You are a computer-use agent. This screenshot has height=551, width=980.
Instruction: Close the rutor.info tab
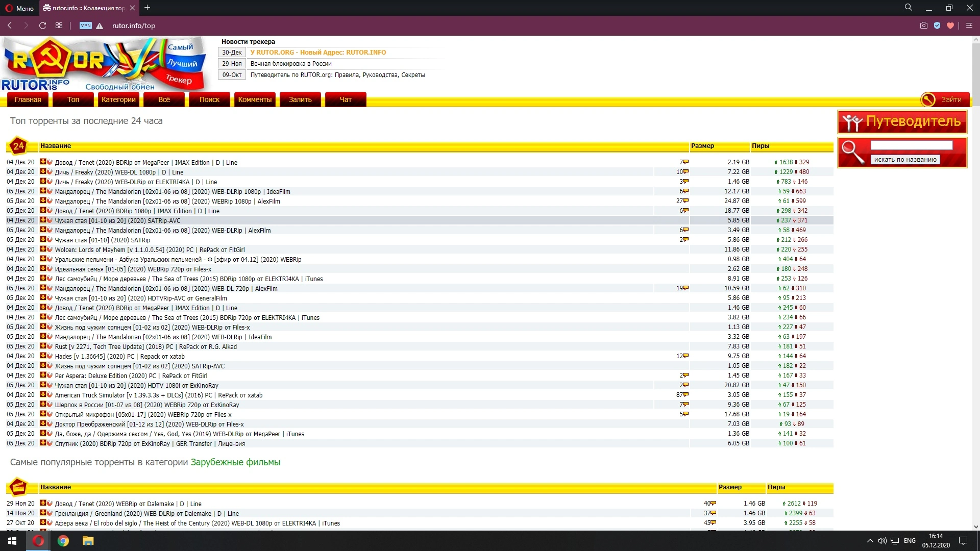(x=133, y=8)
